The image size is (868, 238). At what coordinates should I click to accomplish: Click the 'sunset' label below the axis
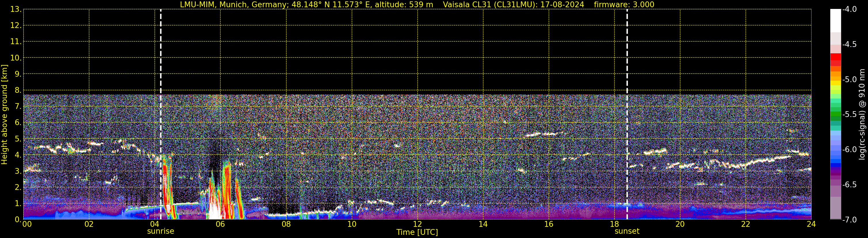(x=627, y=231)
